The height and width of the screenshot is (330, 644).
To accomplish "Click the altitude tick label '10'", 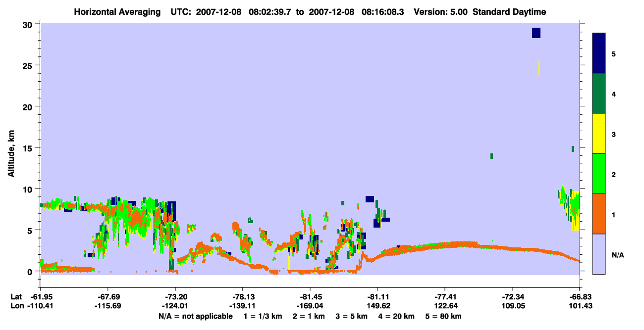I will pos(29,189).
